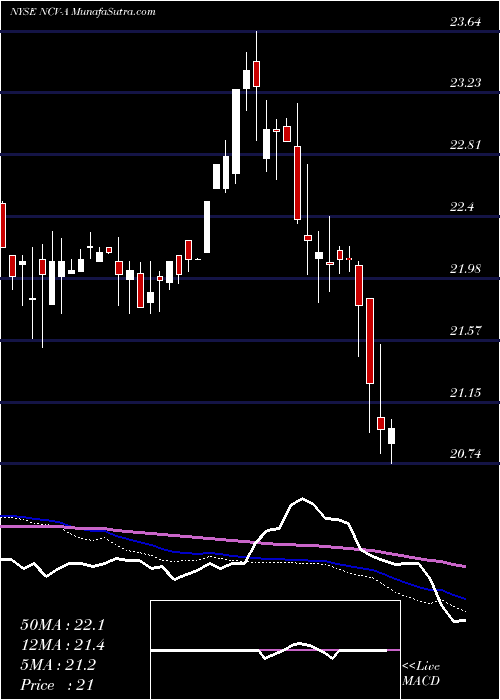Click the tall white candle rising to 23.23

pos(236,131)
